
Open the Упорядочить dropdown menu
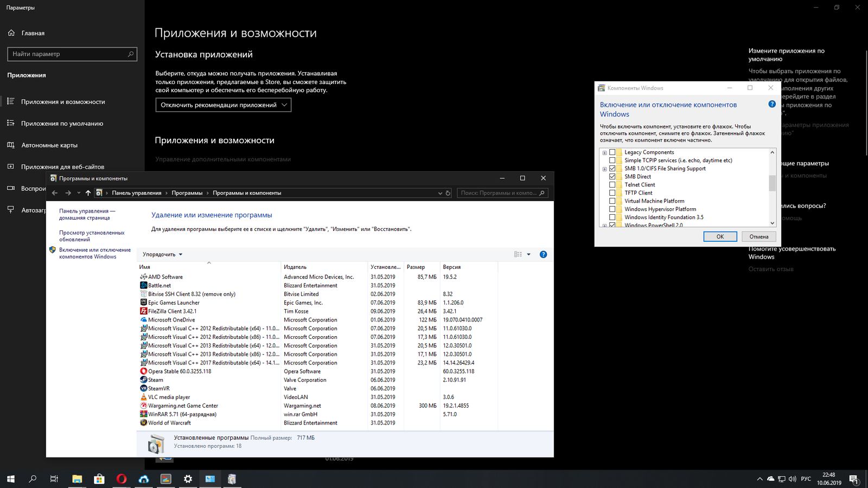pyautogui.click(x=163, y=254)
